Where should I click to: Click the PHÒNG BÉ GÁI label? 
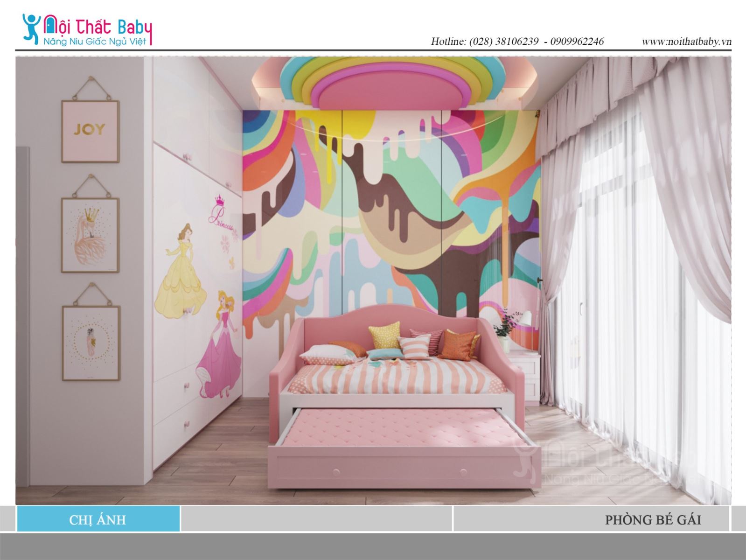[653, 519]
